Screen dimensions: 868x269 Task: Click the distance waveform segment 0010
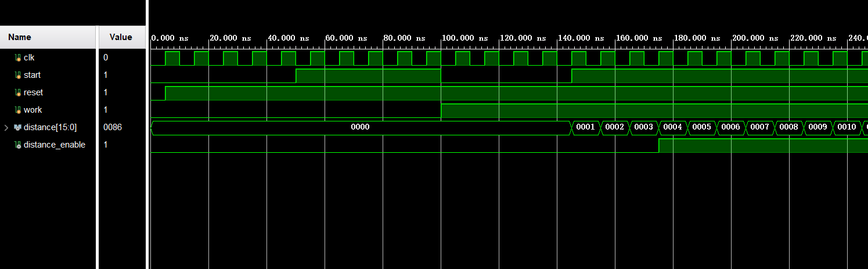click(847, 127)
